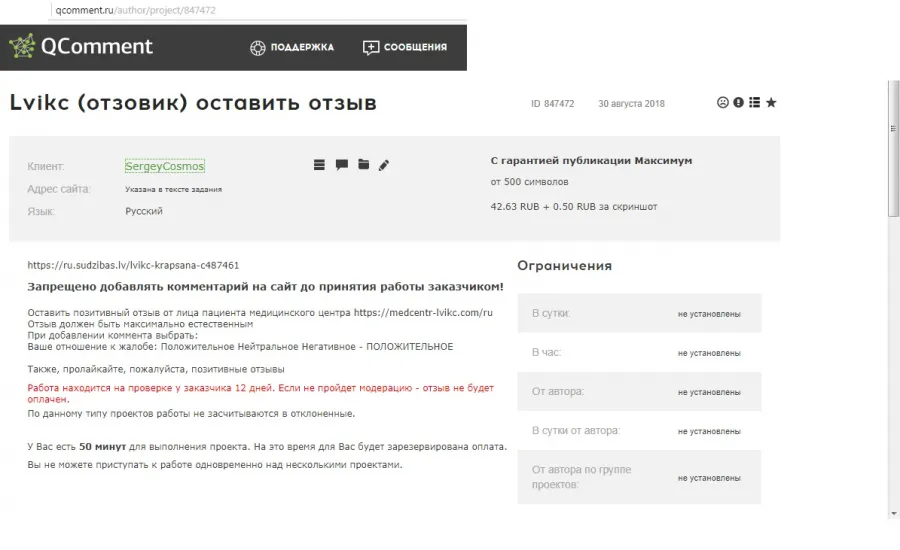900x550 pixels.
Task: Click the lifebuoy icon next to Поддержка
Action: tap(258, 48)
